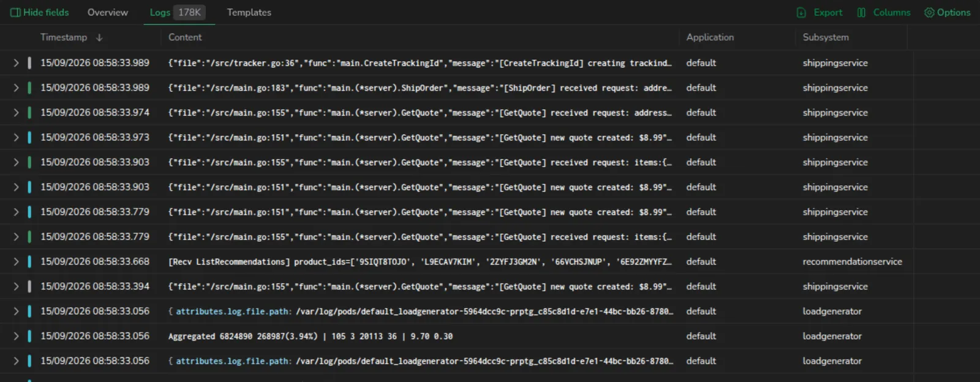The image size is (980, 382).
Task: Click shippingservice in the CreateTrackingId row
Action: tap(835, 63)
